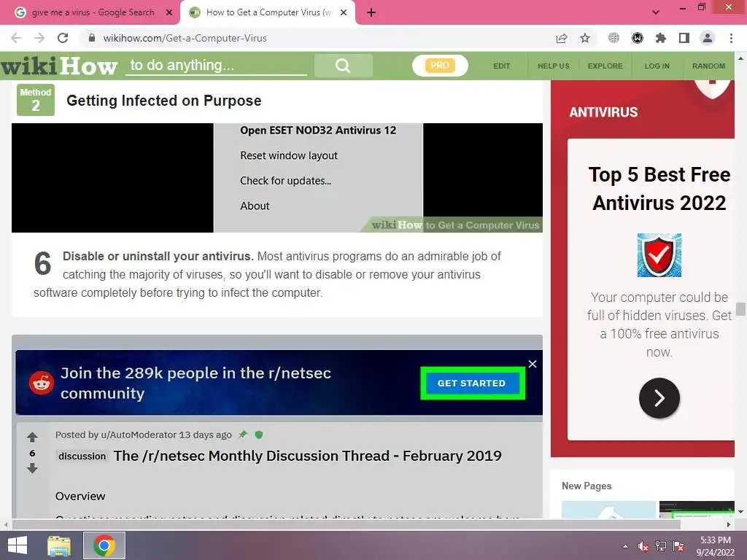Reload the wikiHow page
This screenshot has height=560, width=747.
click(x=63, y=38)
